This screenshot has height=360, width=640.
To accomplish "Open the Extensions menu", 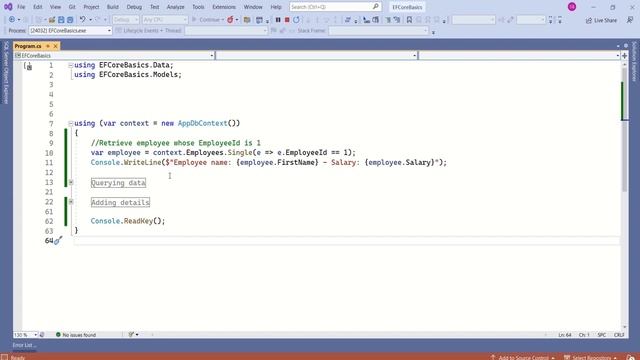I will pyautogui.click(x=224, y=7).
